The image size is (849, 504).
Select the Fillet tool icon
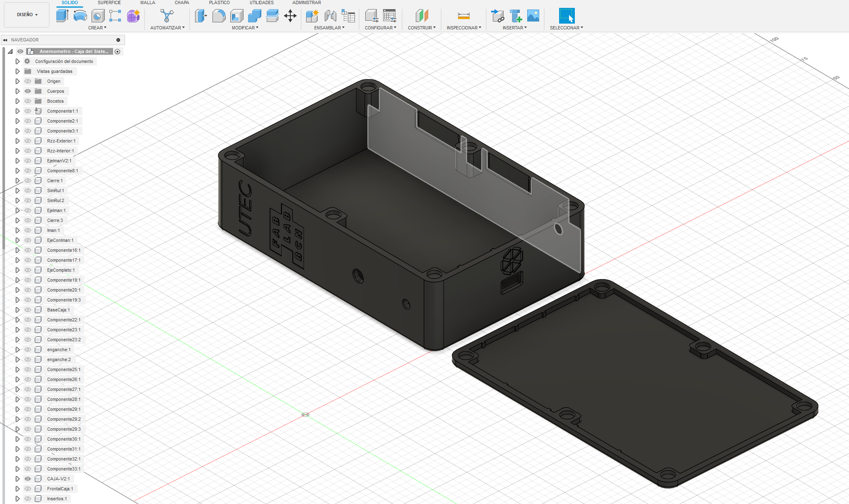click(219, 16)
